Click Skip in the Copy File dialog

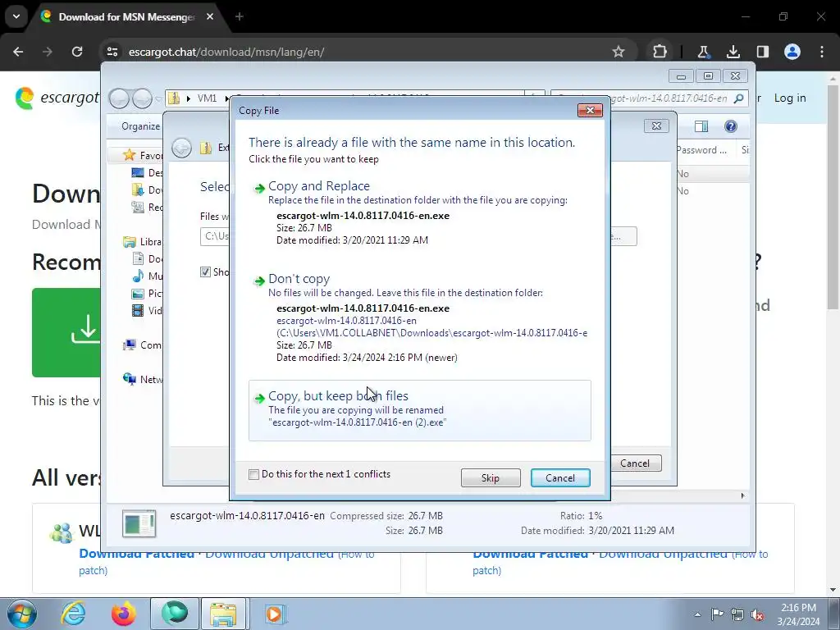tap(491, 478)
